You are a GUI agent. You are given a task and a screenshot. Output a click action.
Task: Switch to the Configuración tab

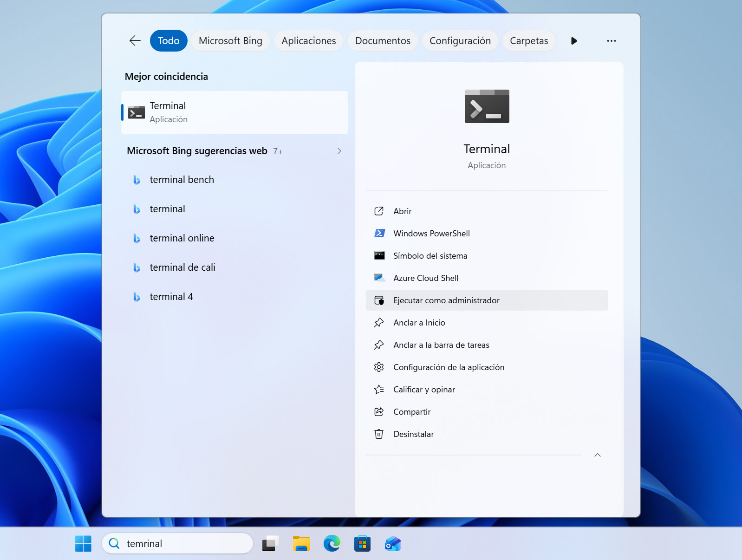click(x=460, y=41)
